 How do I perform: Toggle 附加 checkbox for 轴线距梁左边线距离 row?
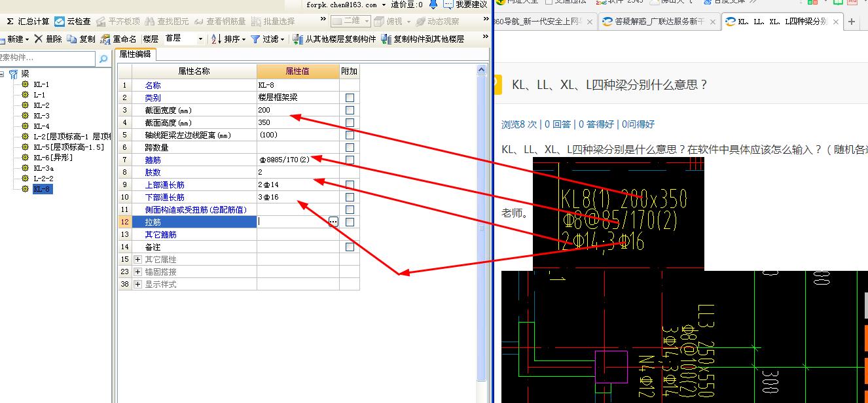pyautogui.click(x=350, y=135)
